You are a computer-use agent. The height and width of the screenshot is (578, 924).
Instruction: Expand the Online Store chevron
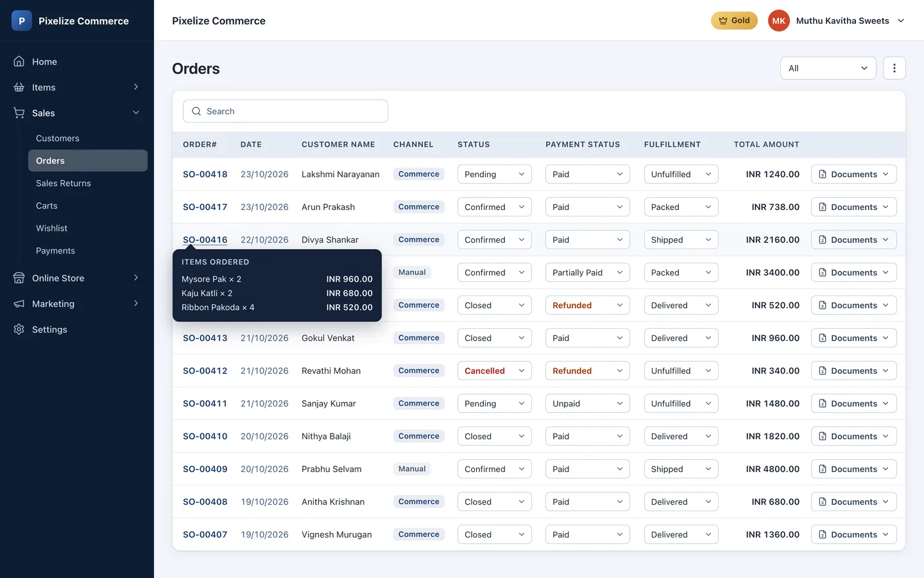(136, 278)
